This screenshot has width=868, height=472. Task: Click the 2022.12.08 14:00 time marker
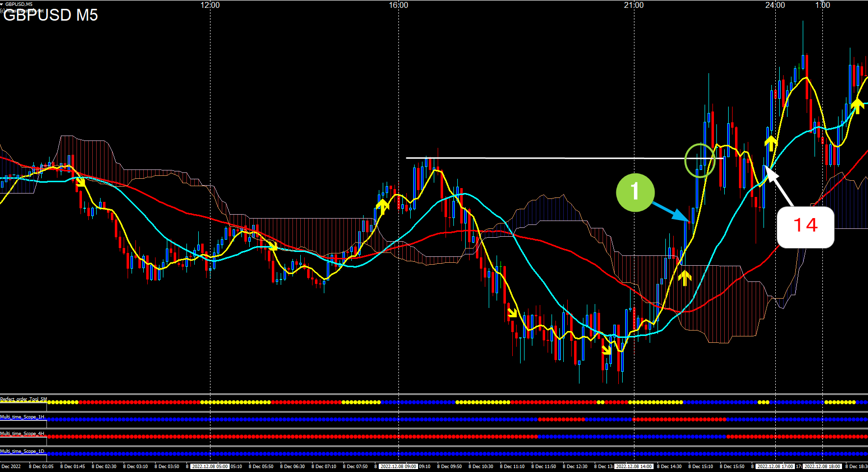(x=634, y=467)
